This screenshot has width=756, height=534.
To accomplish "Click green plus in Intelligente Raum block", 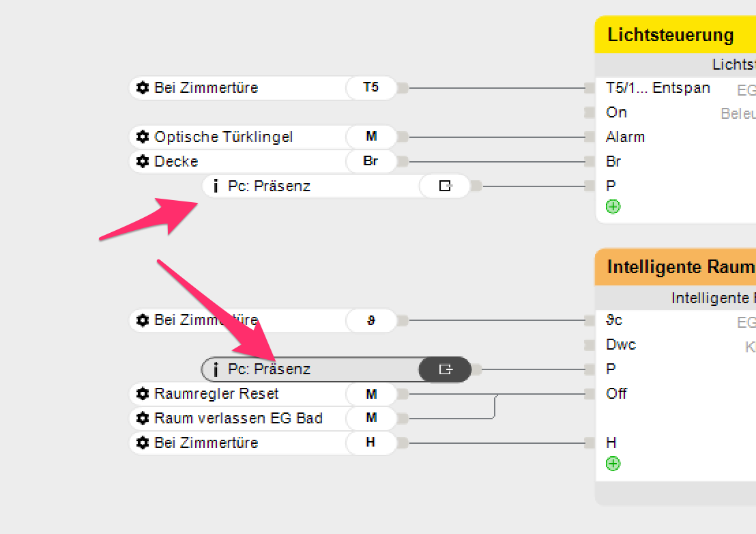I will pos(613,464).
